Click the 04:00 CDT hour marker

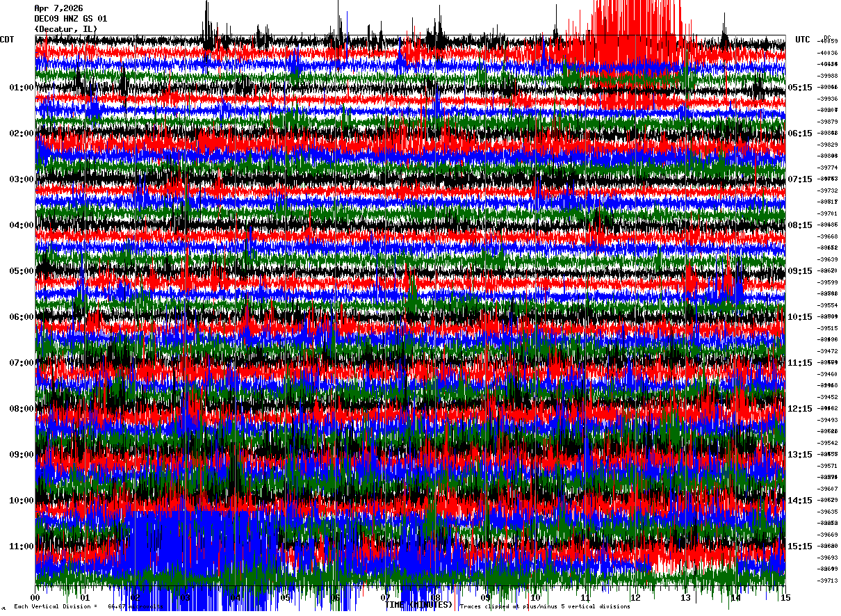pos(22,225)
